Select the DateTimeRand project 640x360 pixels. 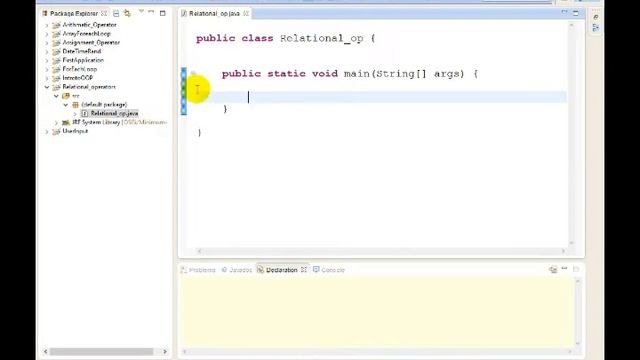point(82,51)
